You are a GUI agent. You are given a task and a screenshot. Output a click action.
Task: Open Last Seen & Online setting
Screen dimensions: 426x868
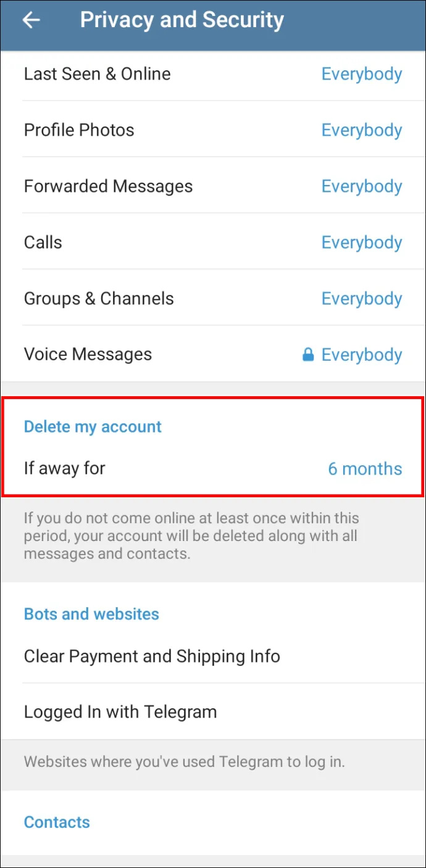click(x=213, y=74)
